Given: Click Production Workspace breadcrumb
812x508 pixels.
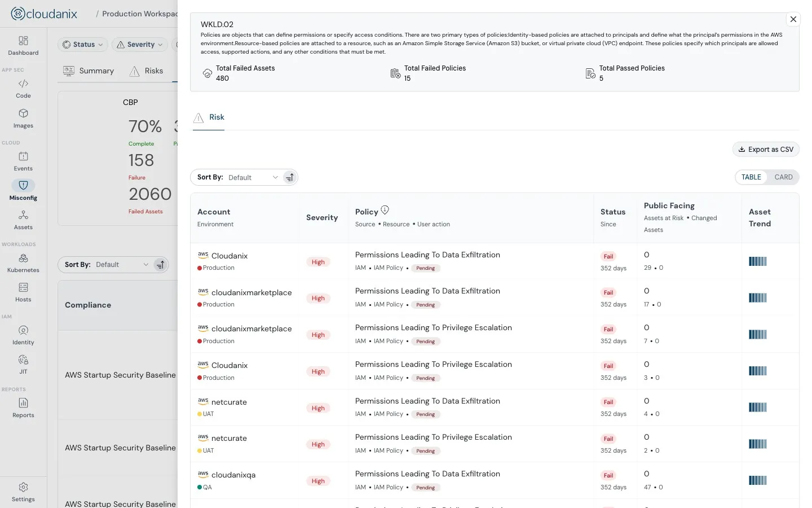Looking at the screenshot, I should tap(140, 14).
